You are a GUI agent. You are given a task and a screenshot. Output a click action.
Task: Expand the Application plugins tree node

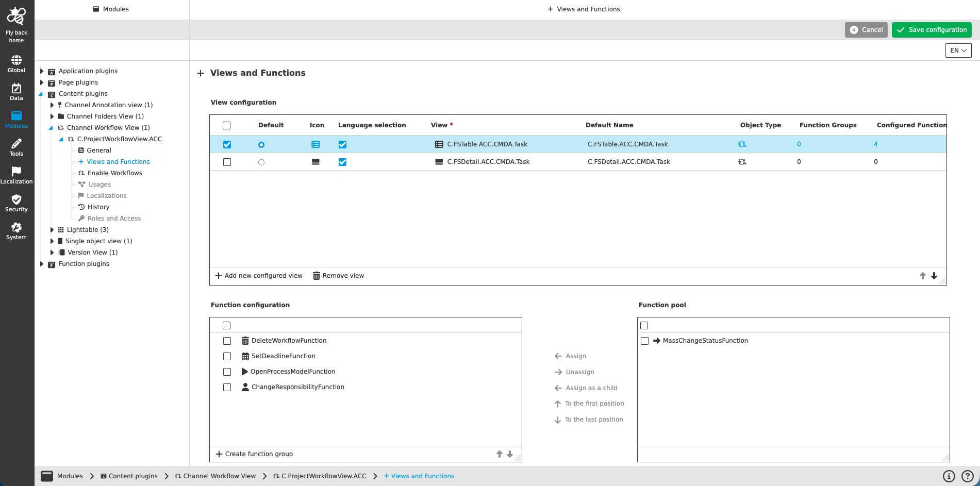pos(42,71)
